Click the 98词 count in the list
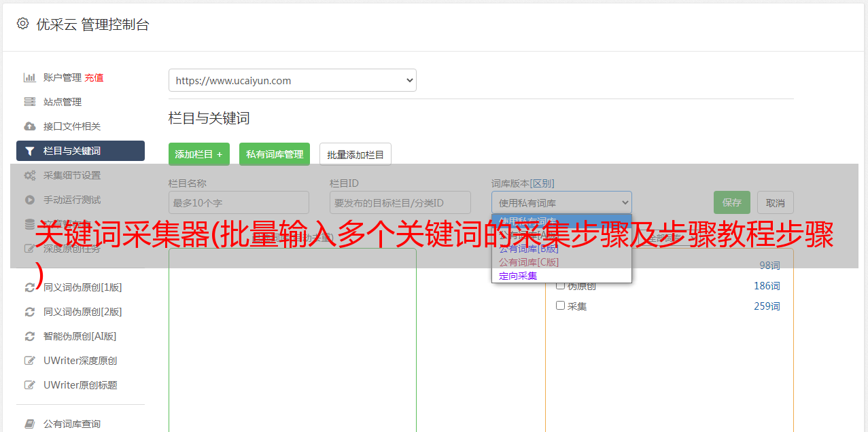868x432 pixels. [x=769, y=266]
